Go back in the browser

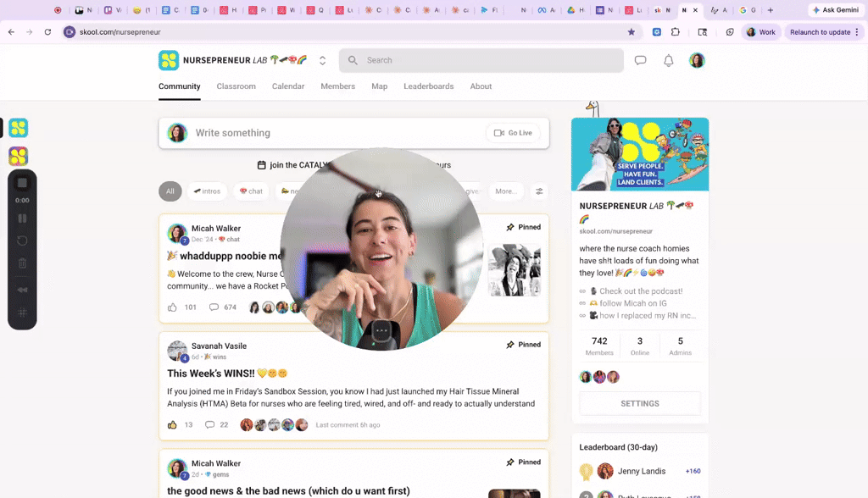point(11,32)
